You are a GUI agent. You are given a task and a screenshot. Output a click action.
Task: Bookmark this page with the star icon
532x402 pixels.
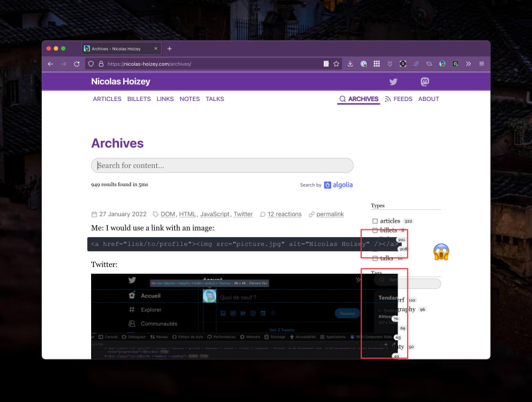pyautogui.click(x=336, y=64)
